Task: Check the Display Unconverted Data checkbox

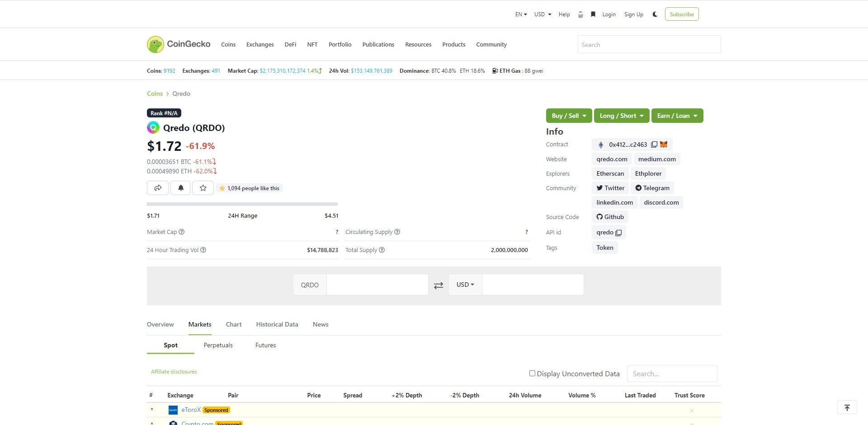Action: (x=532, y=374)
